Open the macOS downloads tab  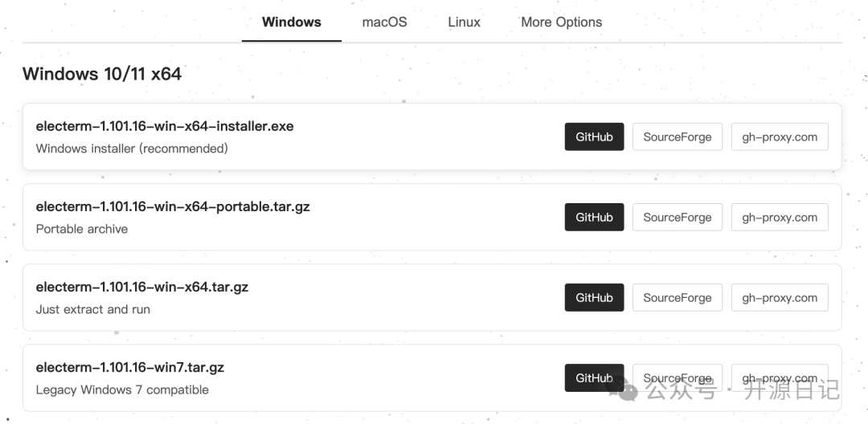(x=384, y=22)
